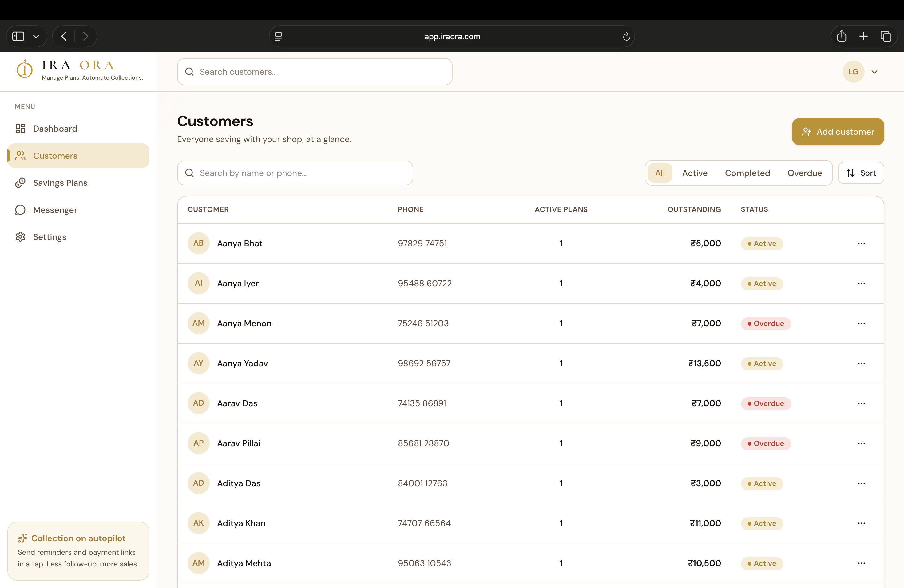
Task: Click the AY avatar for Aanya Yadav
Action: (198, 363)
